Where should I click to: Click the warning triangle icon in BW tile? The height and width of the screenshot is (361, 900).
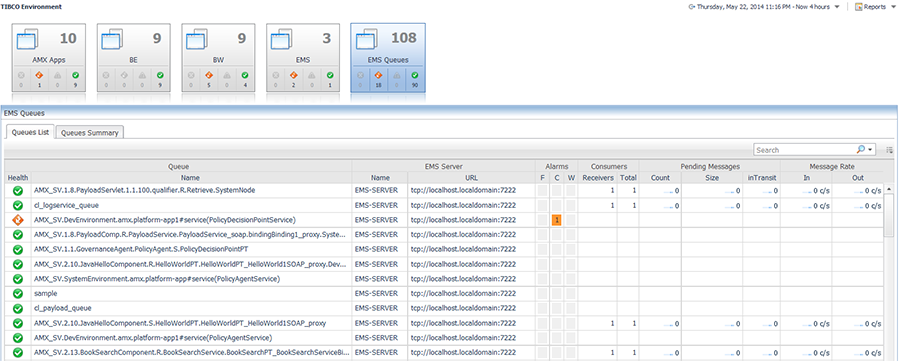click(228, 75)
